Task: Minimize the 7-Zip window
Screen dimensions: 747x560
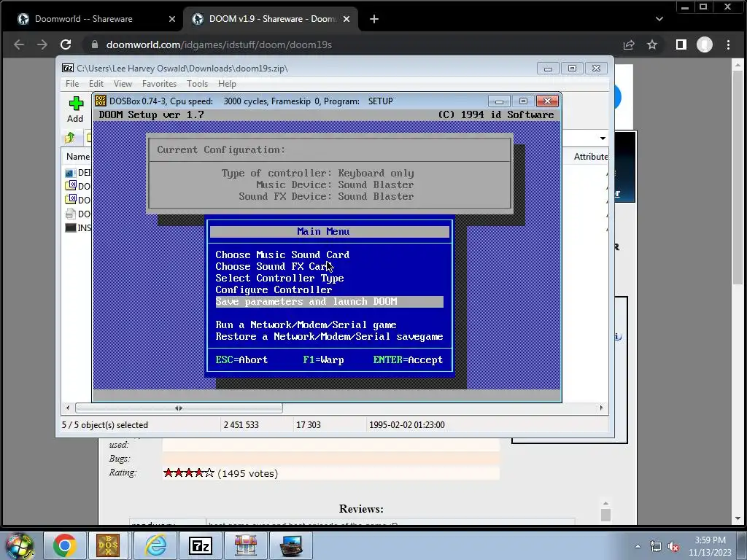Action: point(548,69)
